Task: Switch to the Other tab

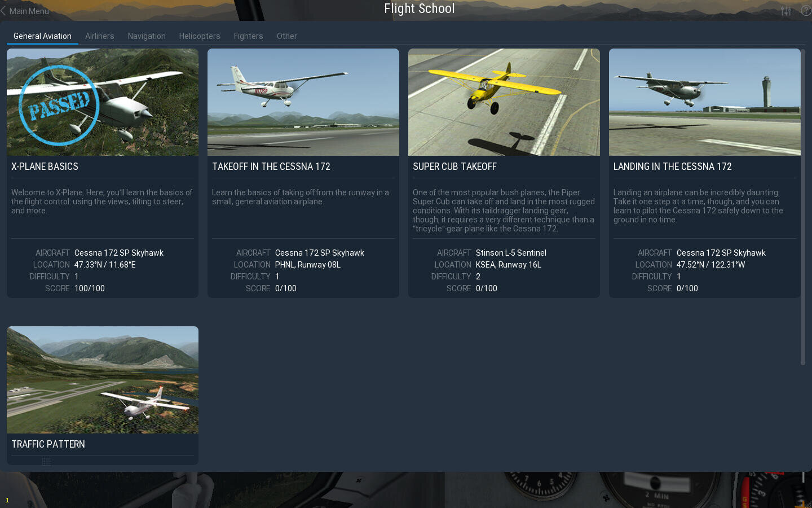Action: pyautogui.click(x=286, y=36)
